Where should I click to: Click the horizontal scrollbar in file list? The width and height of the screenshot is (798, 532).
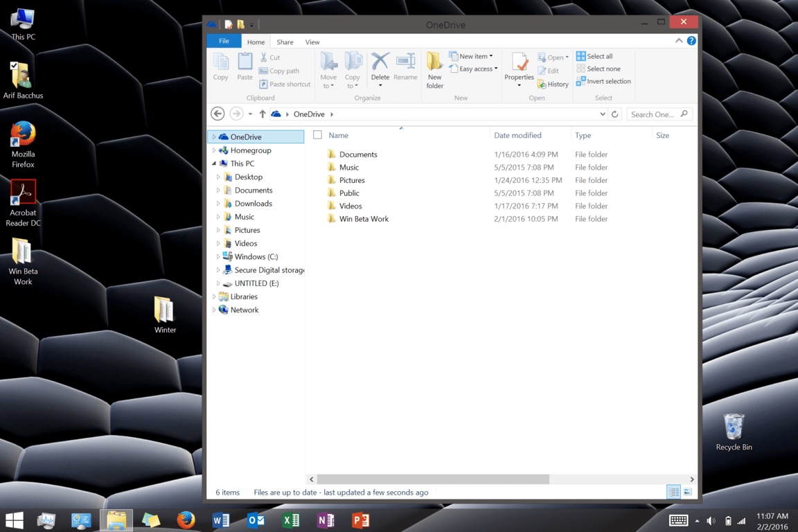433,479
